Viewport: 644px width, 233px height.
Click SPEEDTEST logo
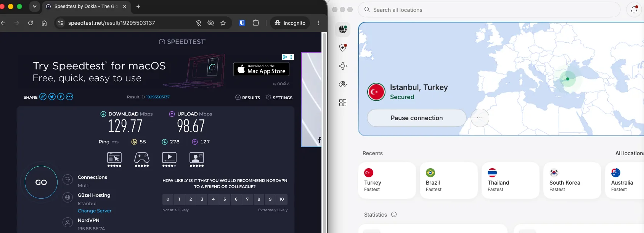coord(182,42)
